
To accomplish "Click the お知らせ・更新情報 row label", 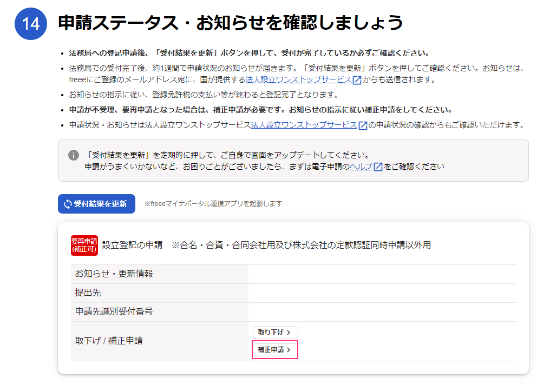I will [114, 274].
